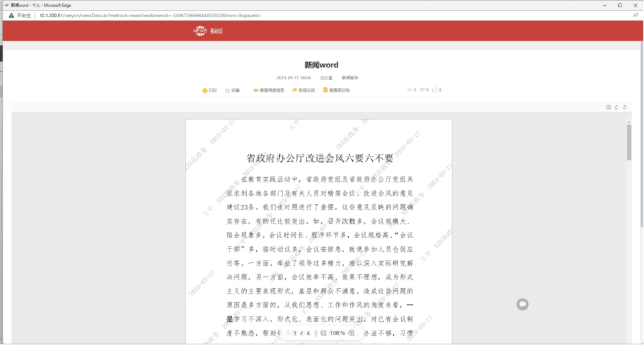The width and height of the screenshot is (644, 345).
Task: Click the eye view-count icon
Action: click(x=410, y=90)
